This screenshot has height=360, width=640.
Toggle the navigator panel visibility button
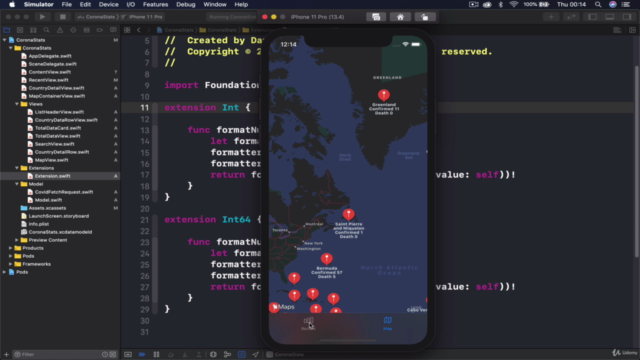click(x=592, y=17)
